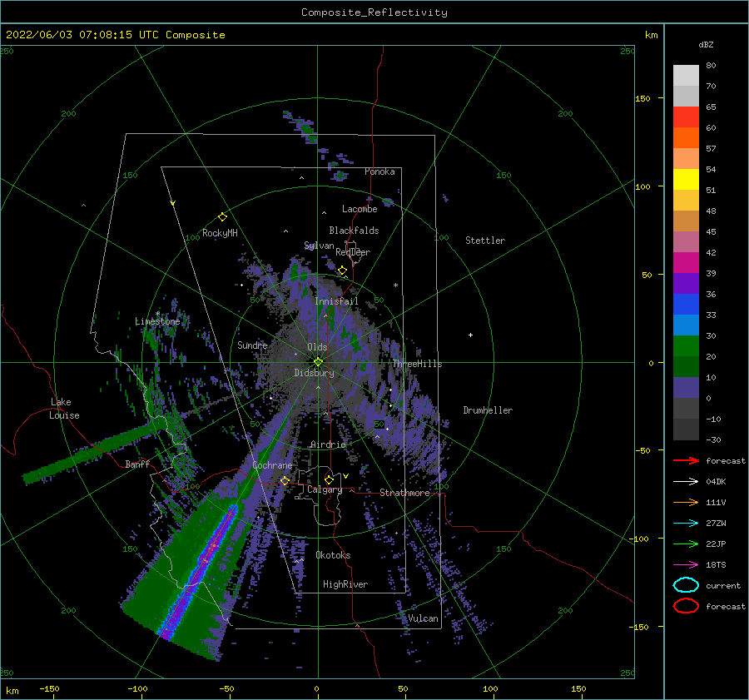
Task: Click the ThreeHills label
Action: 417,364
